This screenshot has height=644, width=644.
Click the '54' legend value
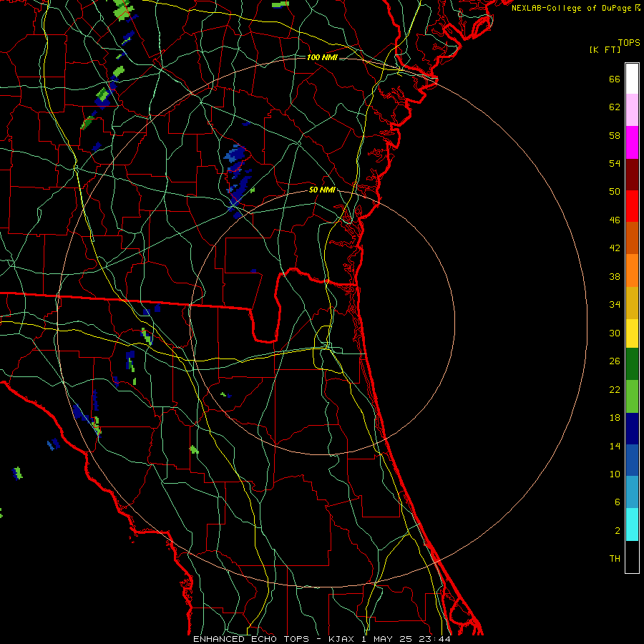pos(615,163)
